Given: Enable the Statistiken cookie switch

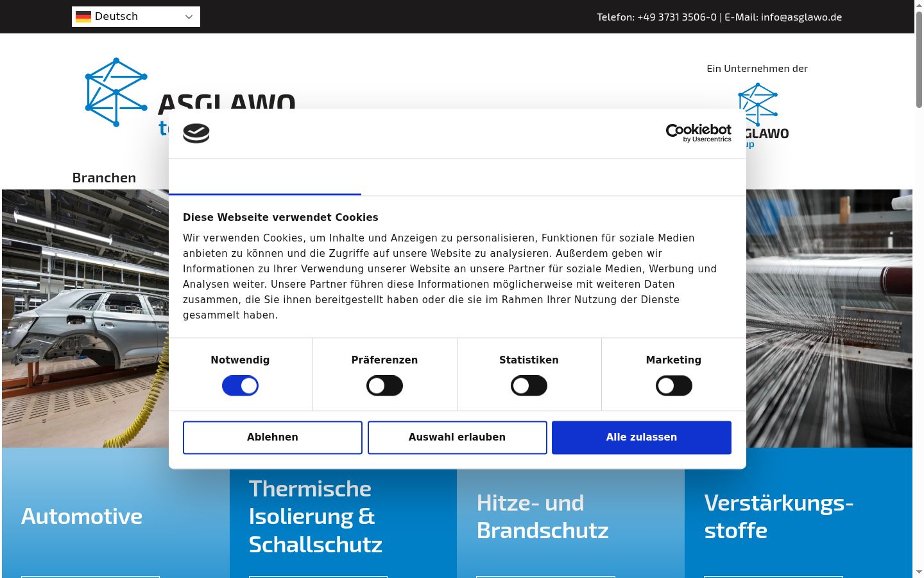Looking at the screenshot, I should pyautogui.click(x=529, y=386).
